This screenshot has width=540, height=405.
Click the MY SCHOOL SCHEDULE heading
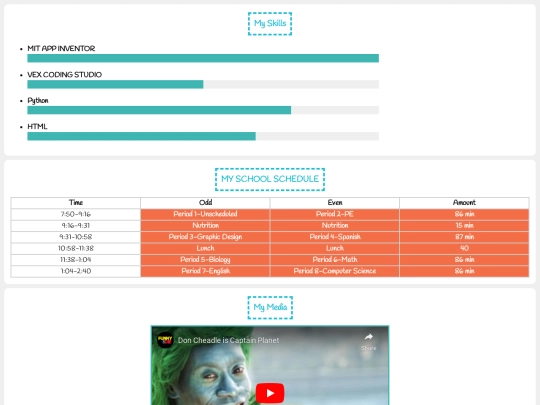coord(270,179)
